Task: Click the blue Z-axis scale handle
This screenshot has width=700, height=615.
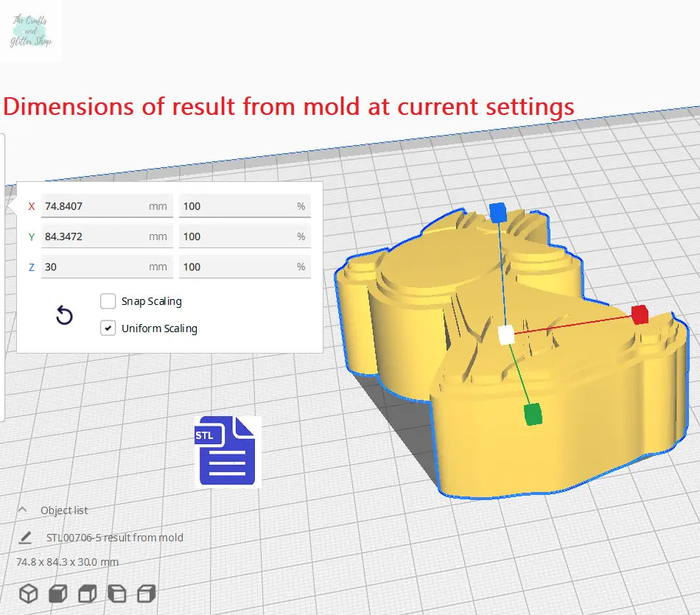Action: [498, 212]
